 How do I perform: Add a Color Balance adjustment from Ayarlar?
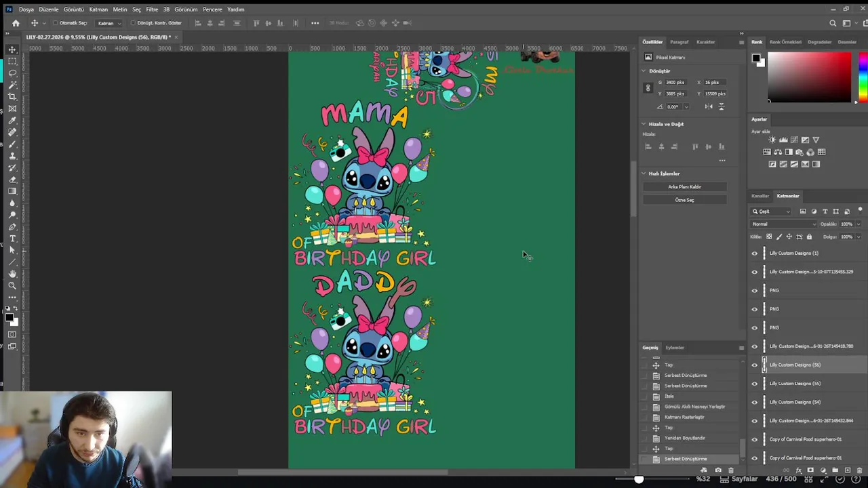tap(778, 152)
